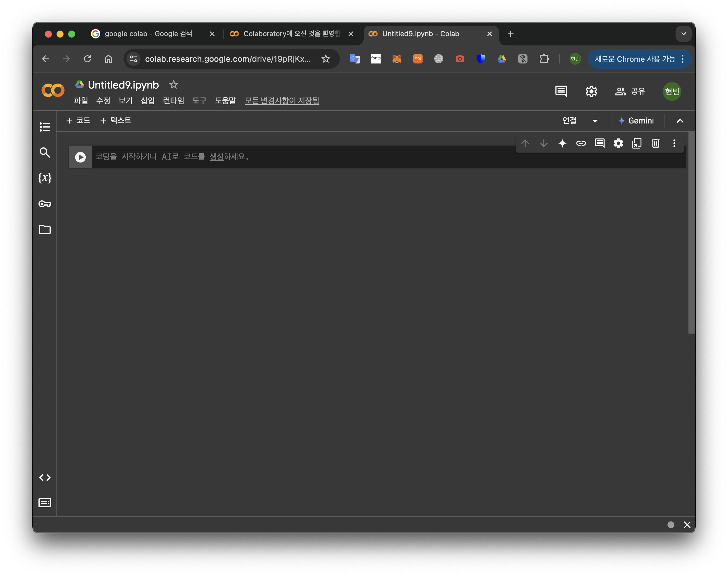Expand the Chrome tab search dropdown
The width and height of the screenshot is (728, 576).
coord(683,34)
